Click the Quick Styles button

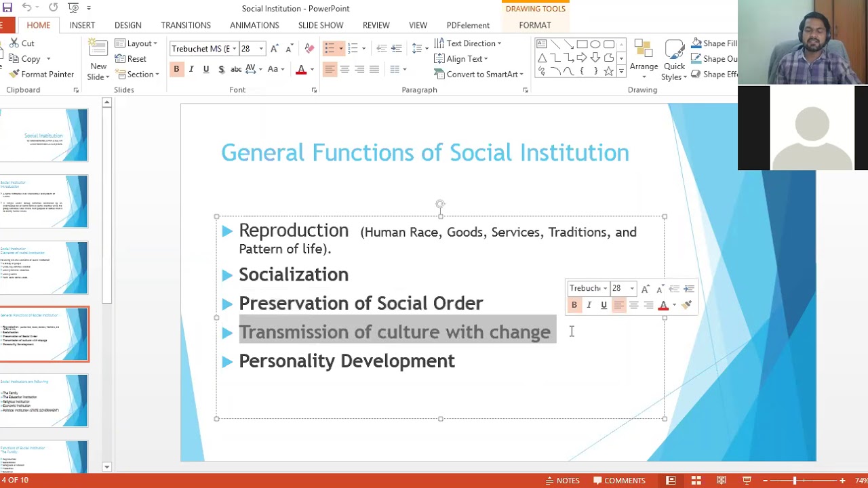[674, 60]
